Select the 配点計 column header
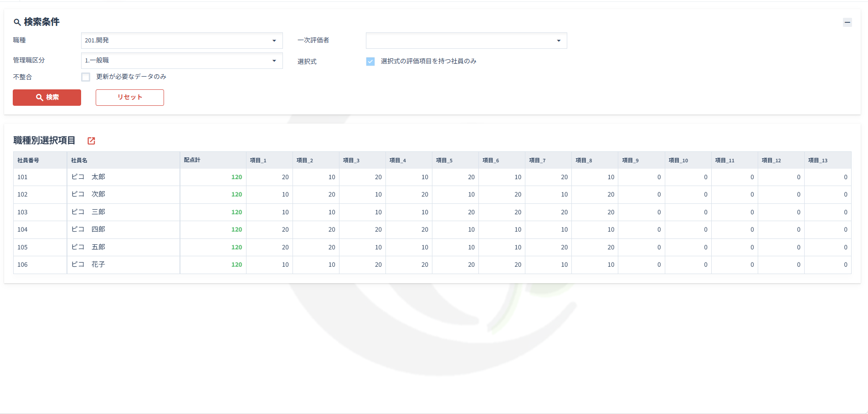The image size is (868, 414). [192, 160]
